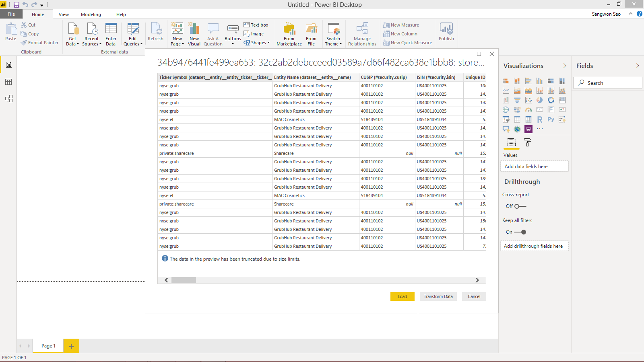Click the Add data fields here well

535,167
